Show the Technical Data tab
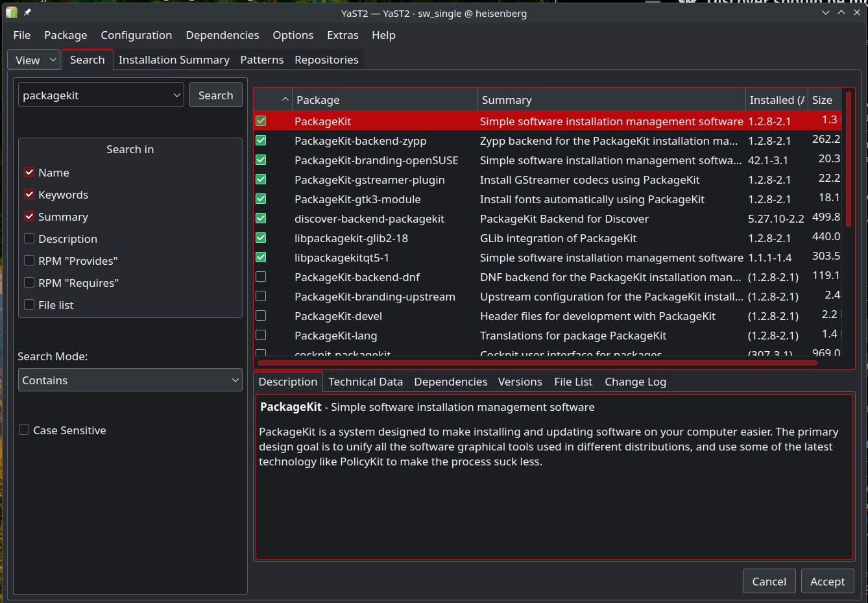Screen dimensions: 868x603 [x=365, y=382]
